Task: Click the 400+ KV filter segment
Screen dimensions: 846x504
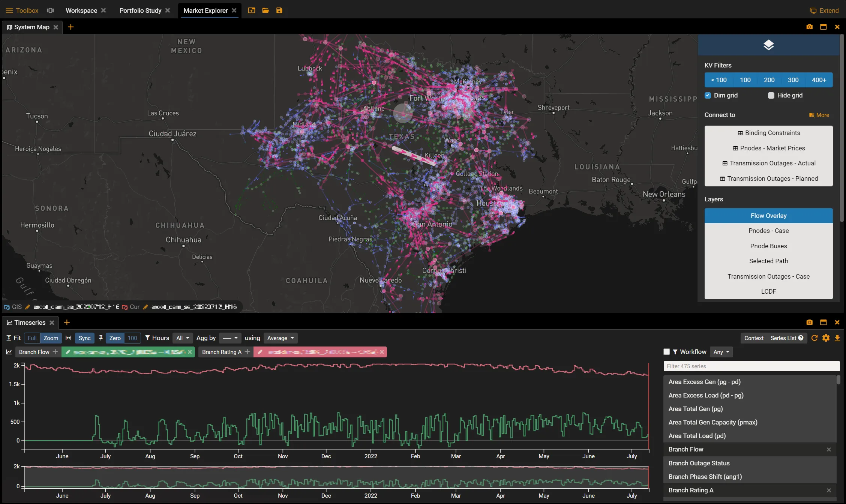Action: coord(819,80)
